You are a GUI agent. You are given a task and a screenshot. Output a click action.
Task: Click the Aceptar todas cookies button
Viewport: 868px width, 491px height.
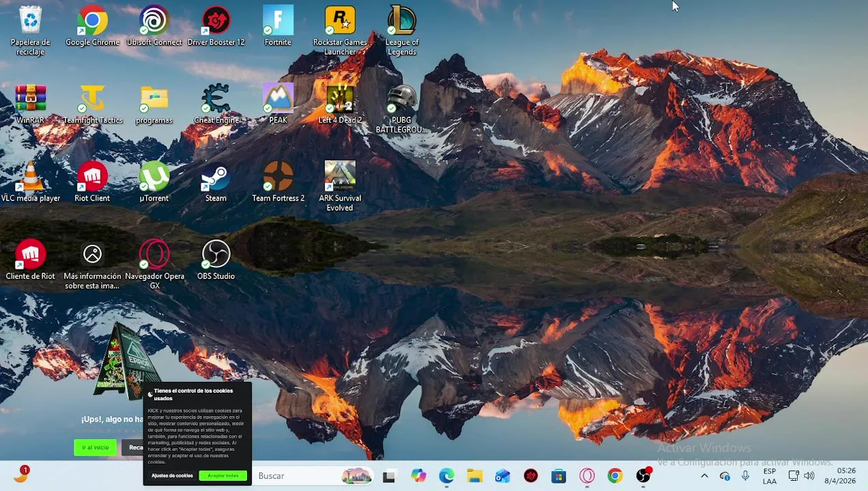pos(223,476)
